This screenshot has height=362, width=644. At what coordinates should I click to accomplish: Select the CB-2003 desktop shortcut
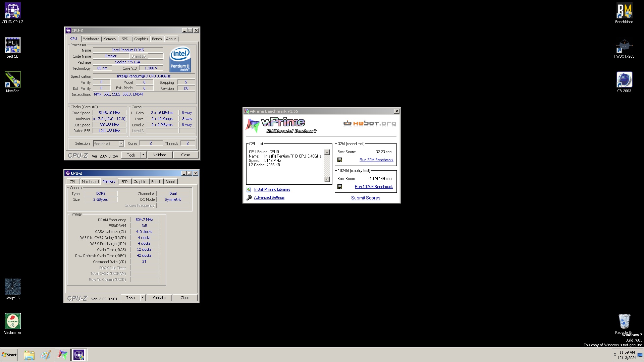(624, 82)
